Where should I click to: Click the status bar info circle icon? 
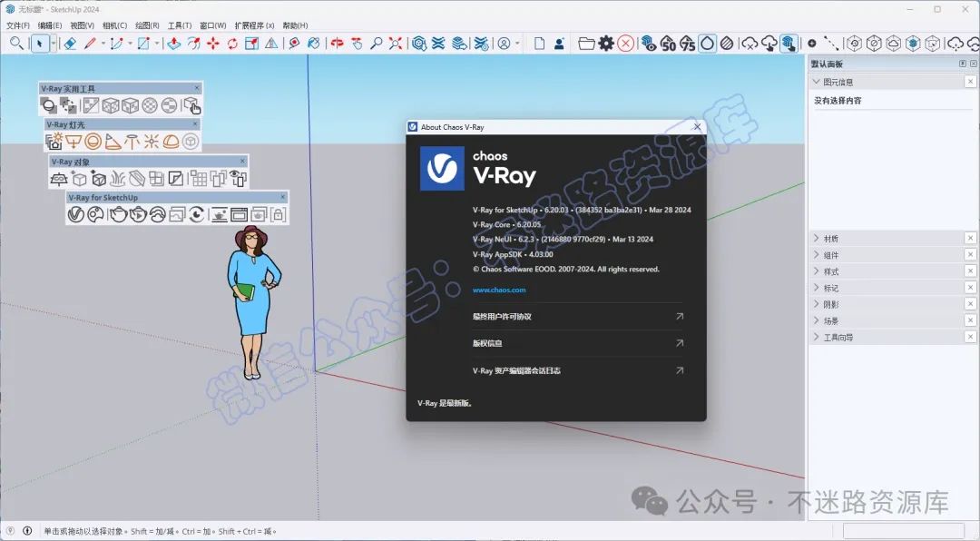point(27,531)
